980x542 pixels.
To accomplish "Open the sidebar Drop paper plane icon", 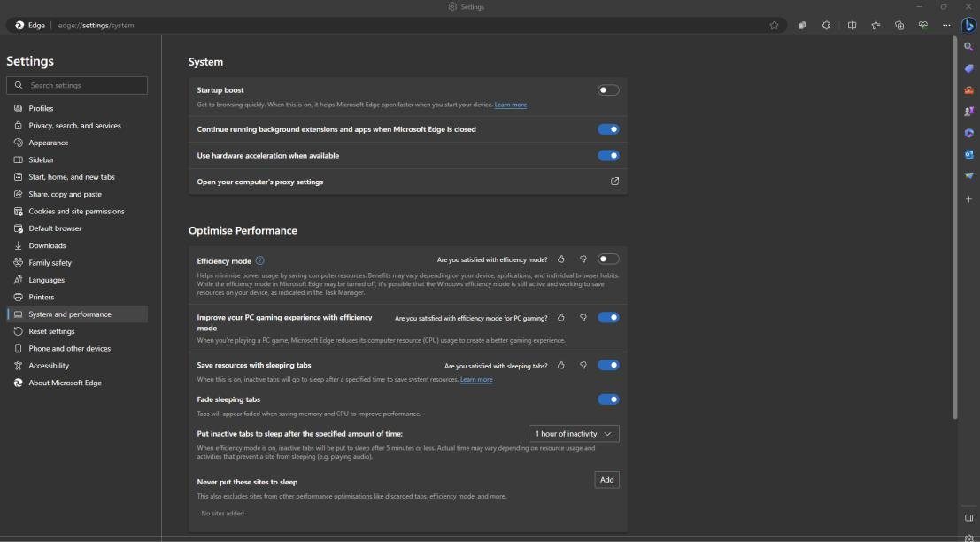I will coord(968,176).
